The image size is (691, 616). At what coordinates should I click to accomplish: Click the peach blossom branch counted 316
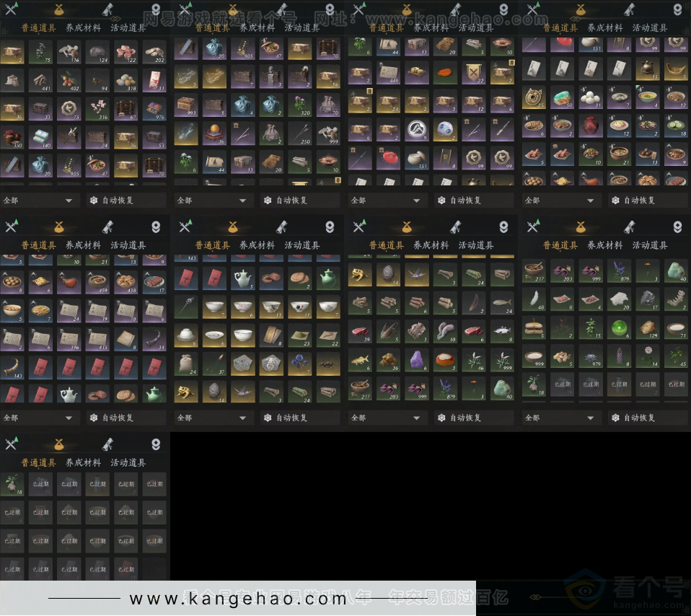point(97,109)
